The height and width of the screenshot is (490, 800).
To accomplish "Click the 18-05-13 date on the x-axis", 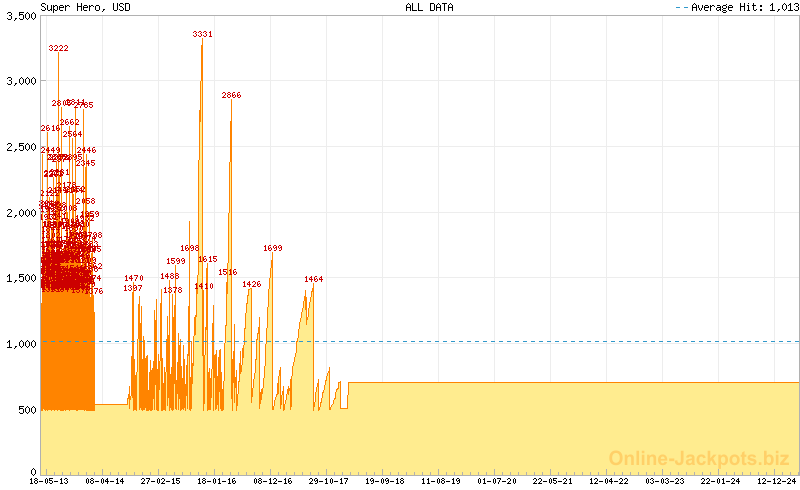I will click(x=48, y=481).
